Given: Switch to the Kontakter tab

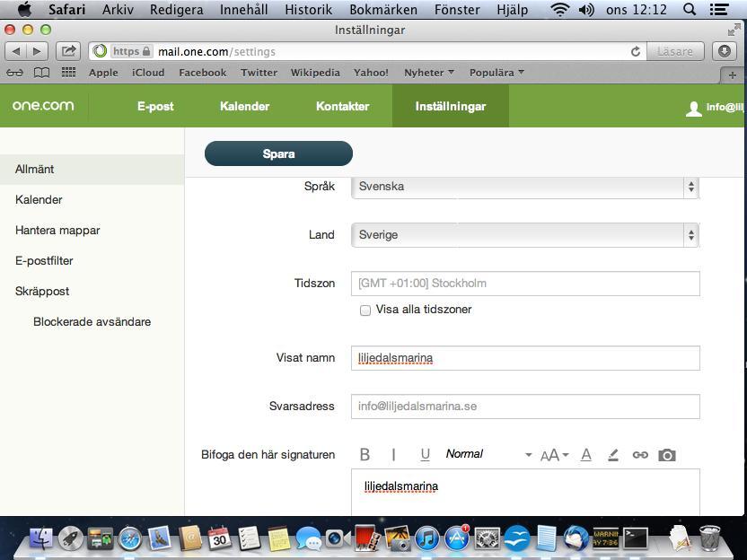Looking at the screenshot, I should pyautogui.click(x=343, y=106).
